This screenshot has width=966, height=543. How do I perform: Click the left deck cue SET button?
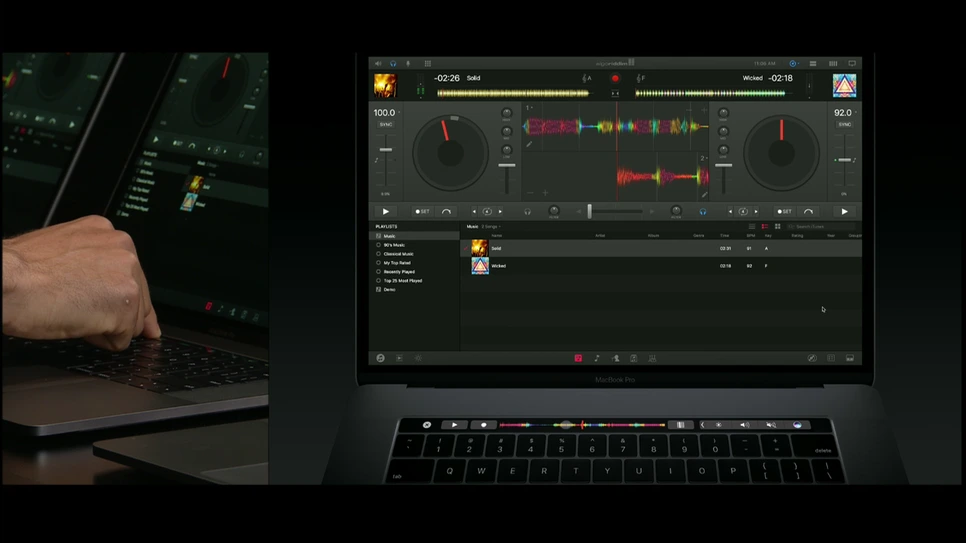pos(422,211)
